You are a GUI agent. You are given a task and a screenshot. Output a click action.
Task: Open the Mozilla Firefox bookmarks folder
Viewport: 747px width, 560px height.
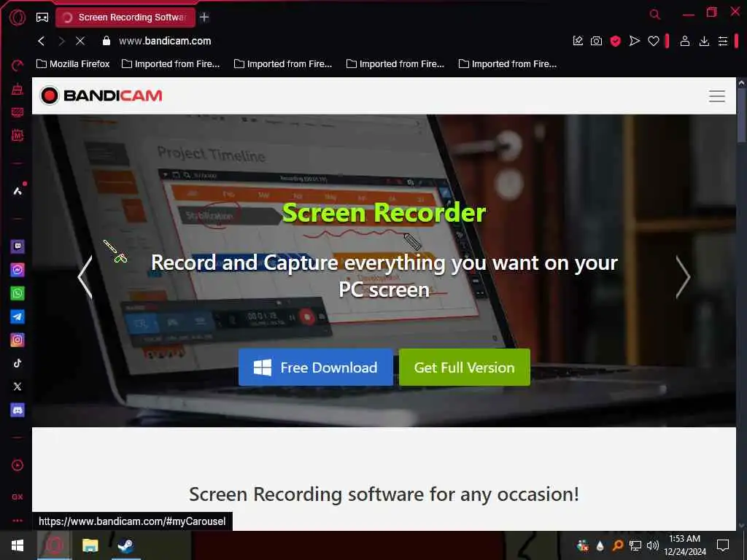pos(73,64)
